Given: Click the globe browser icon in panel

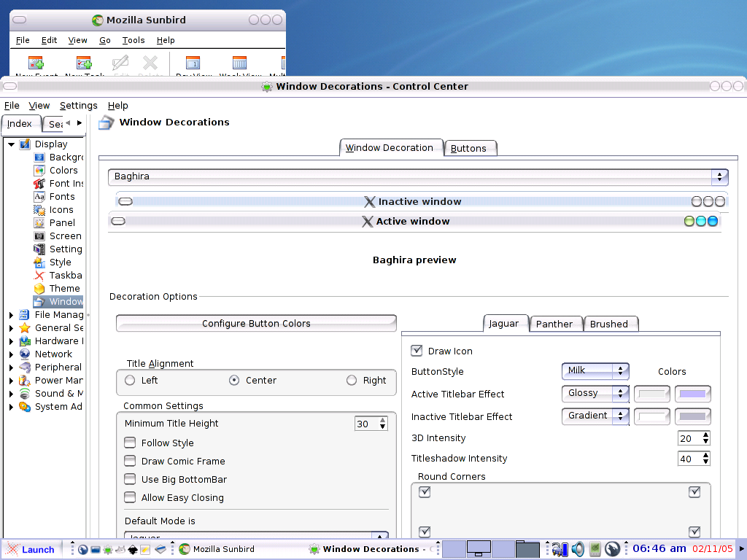Looking at the screenshot, I should click(82, 550).
